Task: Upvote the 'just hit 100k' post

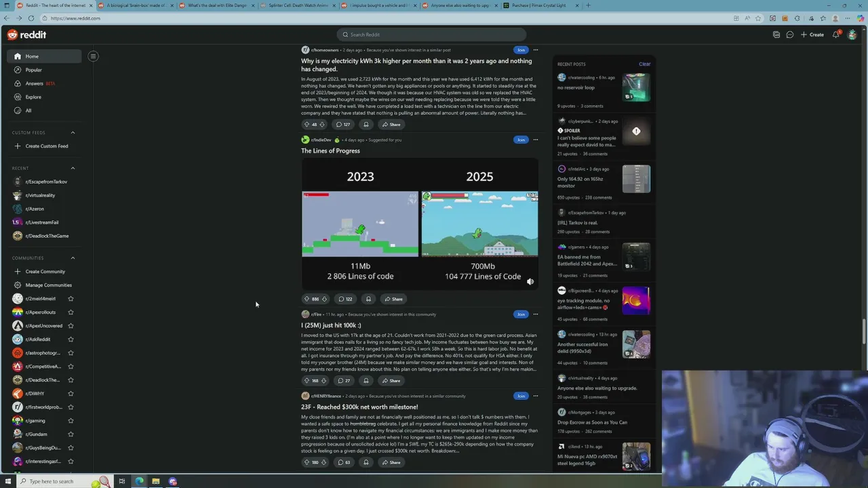Action: [x=307, y=380]
